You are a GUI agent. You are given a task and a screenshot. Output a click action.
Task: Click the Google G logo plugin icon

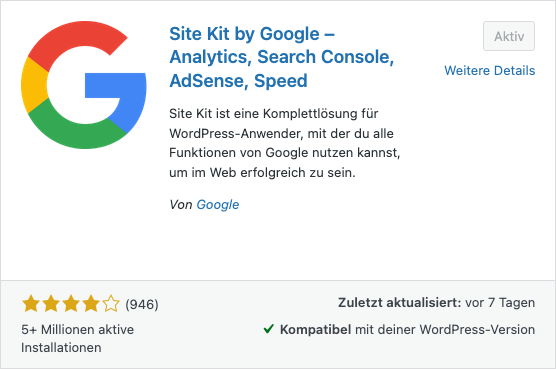(x=84, y=85)
